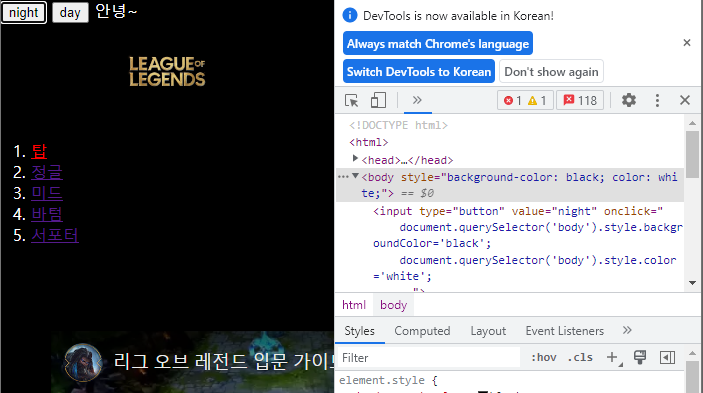The image size is (703, 393).
Task: Open the 서포터 link
Action: pyautogui.click(x=55, y=235)
